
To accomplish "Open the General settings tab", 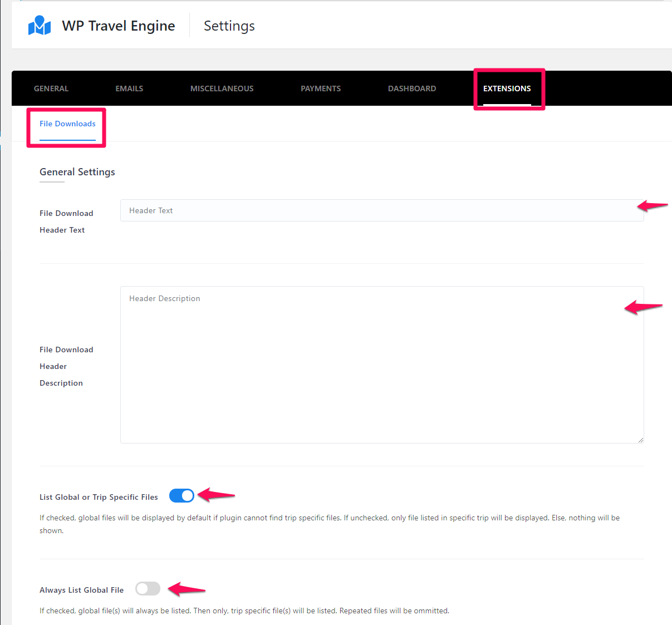I will pyautogui.click(x=51, y=88).
